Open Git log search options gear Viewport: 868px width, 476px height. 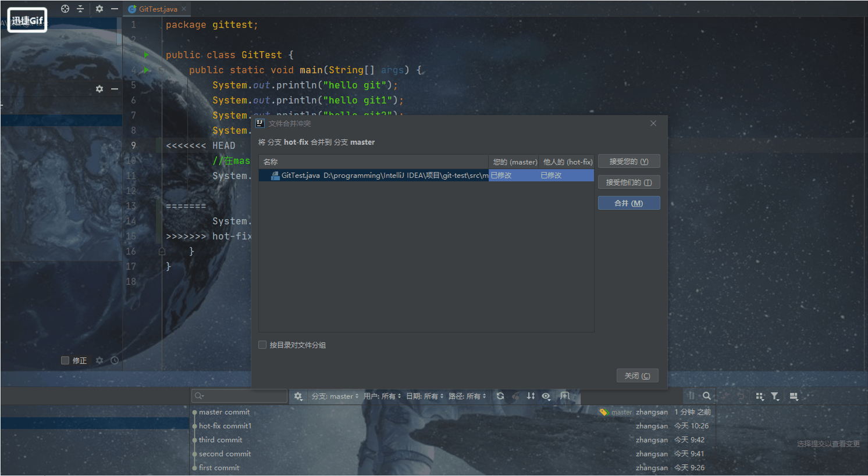[298, 396]
